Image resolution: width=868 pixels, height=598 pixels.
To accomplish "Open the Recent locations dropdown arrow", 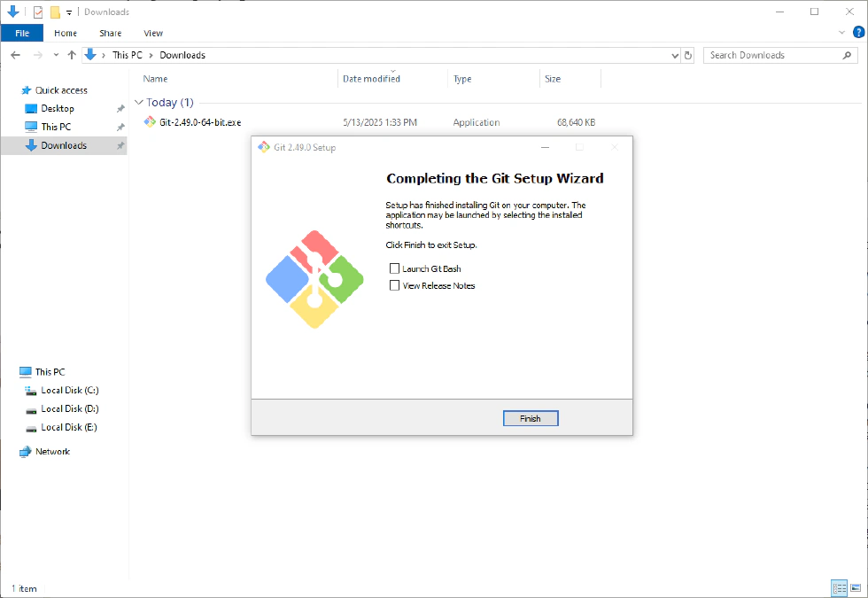I will pyautogui.click(x=56, y=55).
